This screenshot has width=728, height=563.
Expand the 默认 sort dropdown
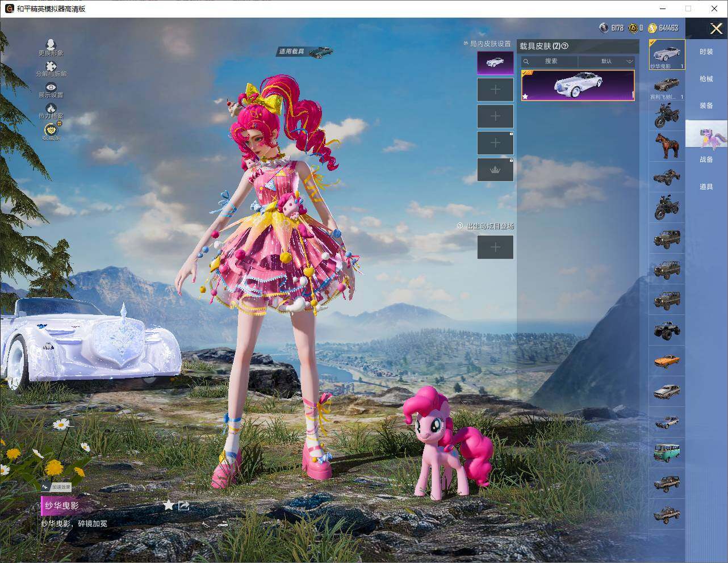click(x=607, y=61)
